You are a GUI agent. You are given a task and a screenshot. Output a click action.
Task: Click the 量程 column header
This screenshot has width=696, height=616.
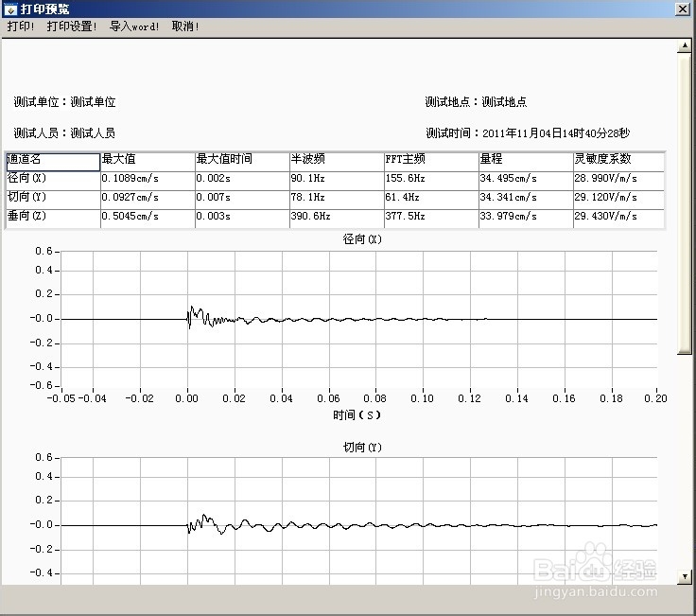526,162
